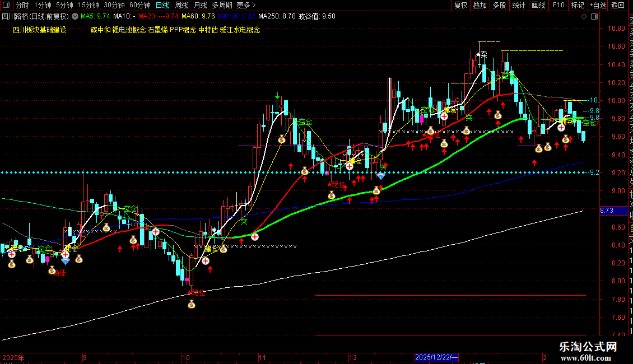Click the diamond icon at chart top right
The image size is (633, 364).
[x=584, y=16]
